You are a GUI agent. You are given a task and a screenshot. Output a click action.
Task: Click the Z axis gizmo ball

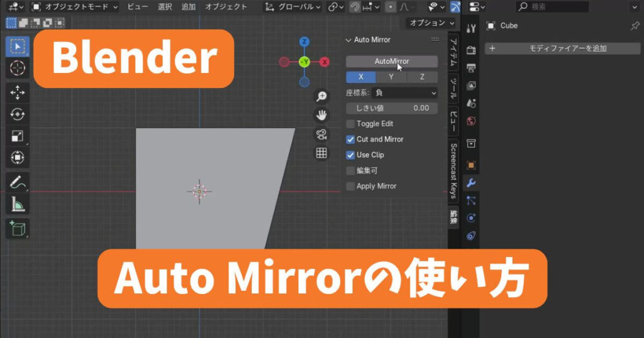(304, 41)
